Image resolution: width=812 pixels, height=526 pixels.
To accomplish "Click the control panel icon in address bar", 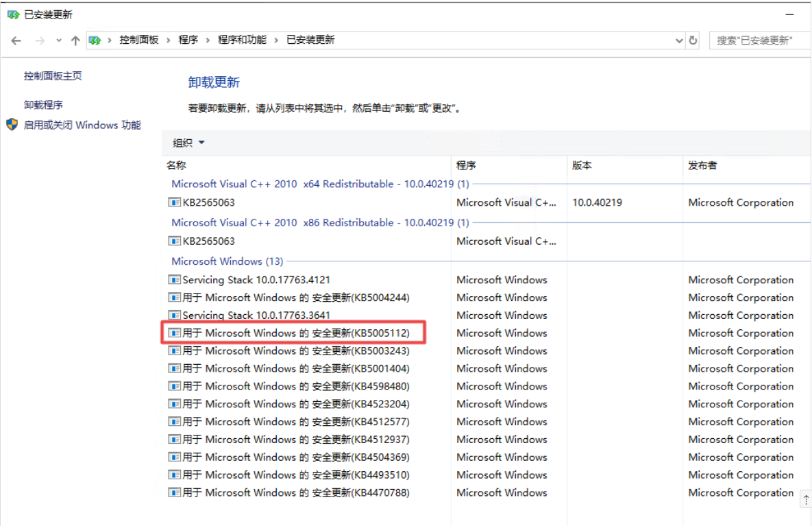I will (95, 40).
